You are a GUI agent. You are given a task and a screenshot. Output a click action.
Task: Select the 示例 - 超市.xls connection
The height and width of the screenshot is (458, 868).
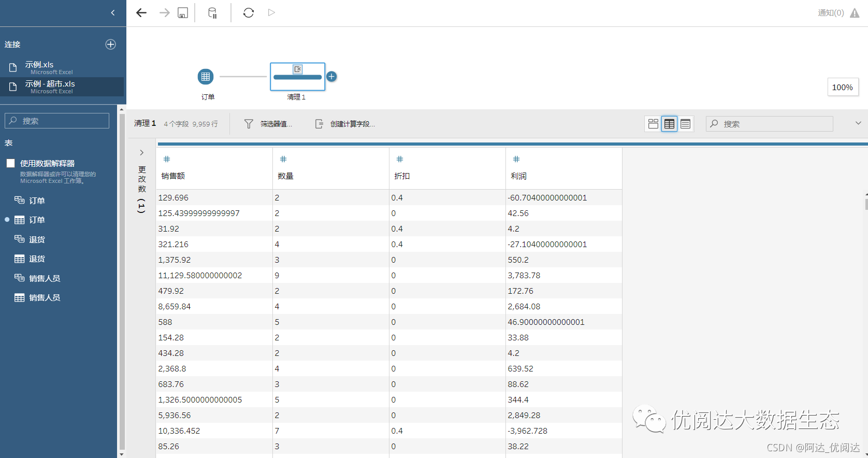62,87
